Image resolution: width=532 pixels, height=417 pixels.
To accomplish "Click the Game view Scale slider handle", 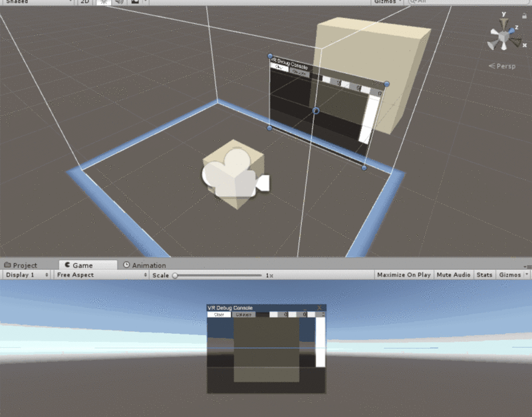I will coord(175,275).
